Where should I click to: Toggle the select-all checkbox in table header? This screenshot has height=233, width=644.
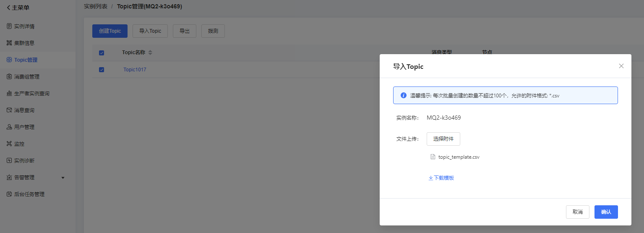click(x=102, y=53)
